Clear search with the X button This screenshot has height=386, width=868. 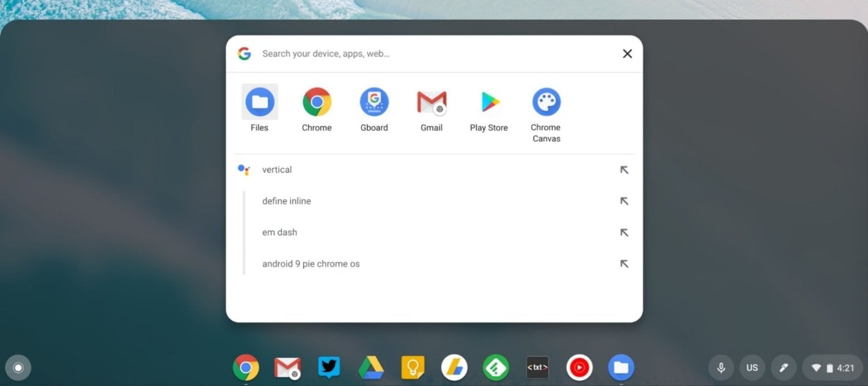[627, 54]
